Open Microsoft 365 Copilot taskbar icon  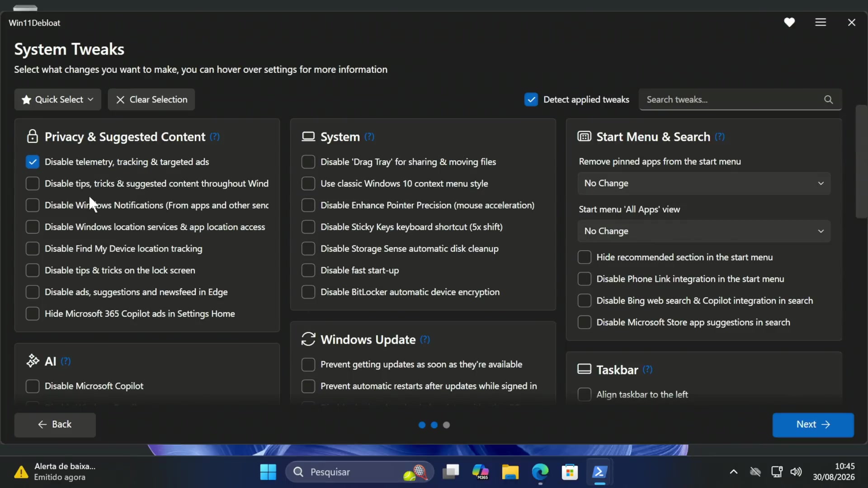click(480, 472)
